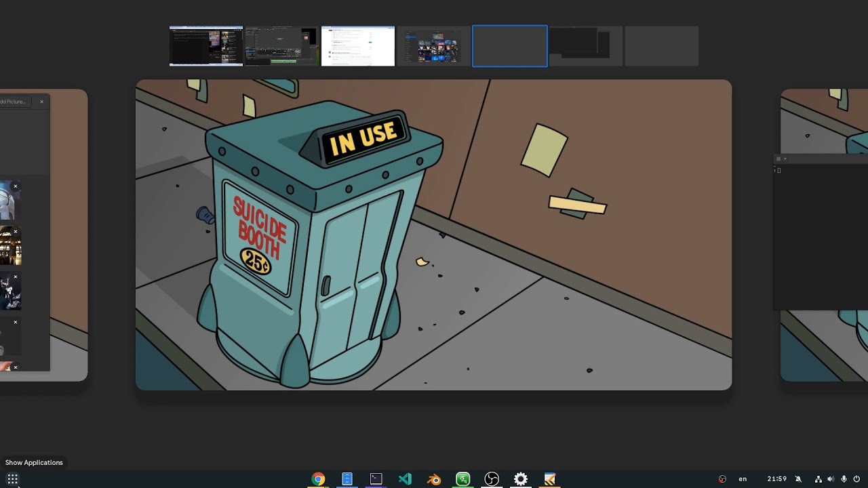
Task: Launch Blender from the dock
Action: pos(434,479)
